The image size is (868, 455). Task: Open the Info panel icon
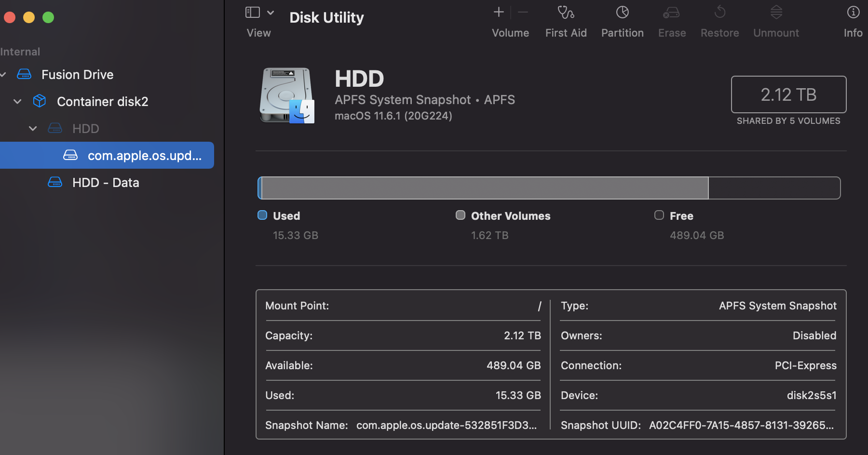[853, 13]
